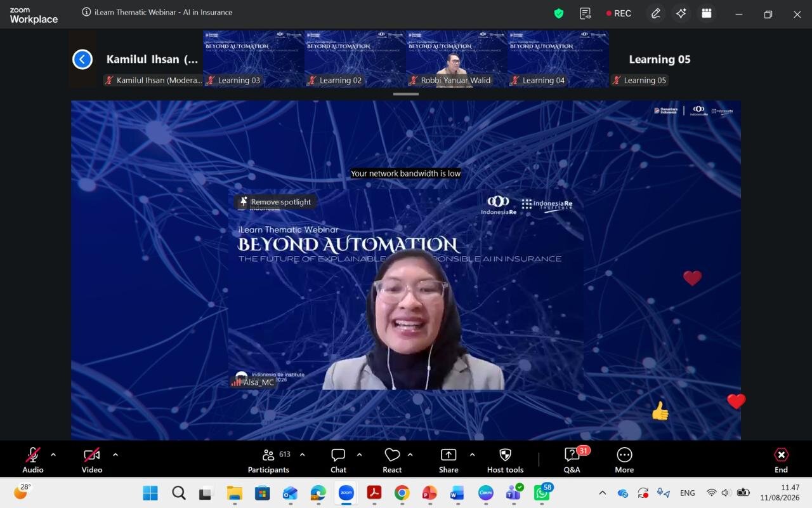
Task: Open the volume speaker tray icon
Action: coord(726,493)
